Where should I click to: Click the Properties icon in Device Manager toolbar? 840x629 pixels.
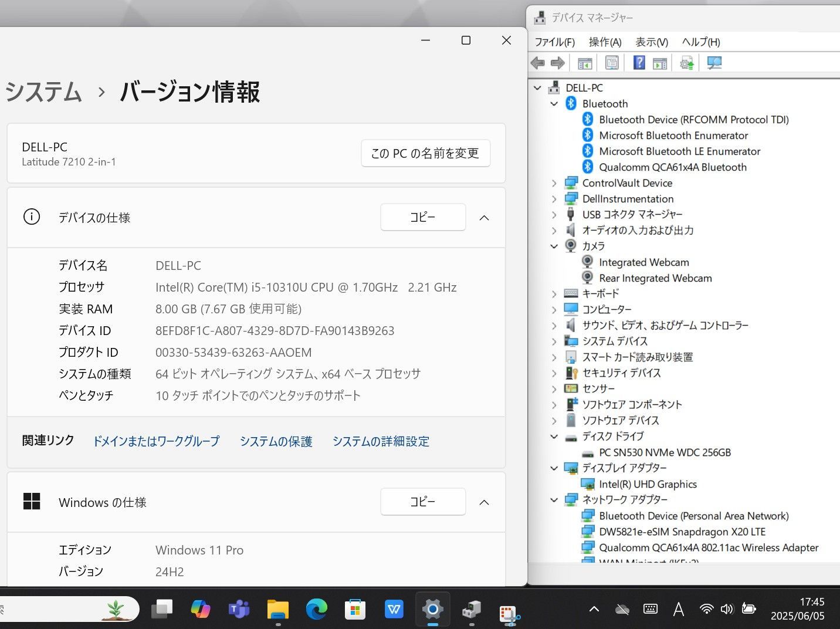click(612, 63)
